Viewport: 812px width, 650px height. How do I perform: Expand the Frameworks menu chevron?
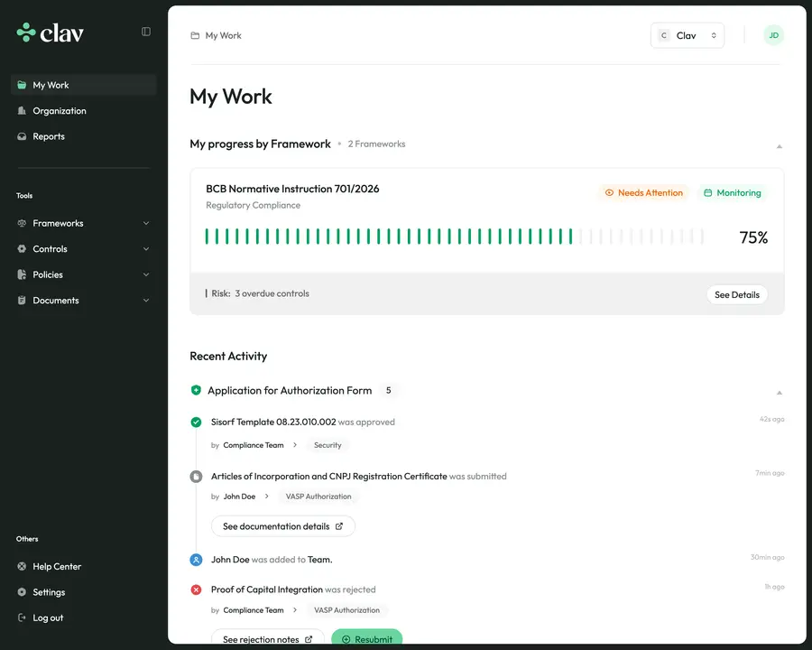146,223
